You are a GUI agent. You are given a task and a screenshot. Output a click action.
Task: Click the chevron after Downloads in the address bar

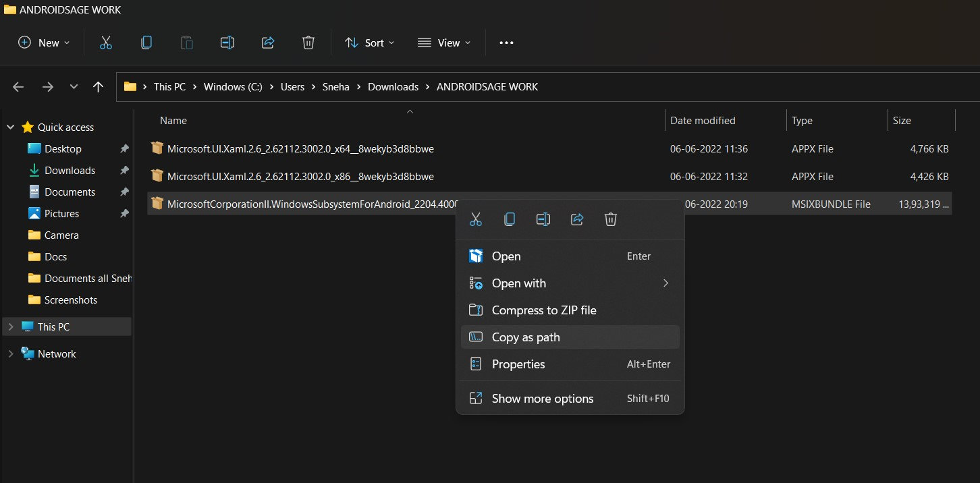428,87
